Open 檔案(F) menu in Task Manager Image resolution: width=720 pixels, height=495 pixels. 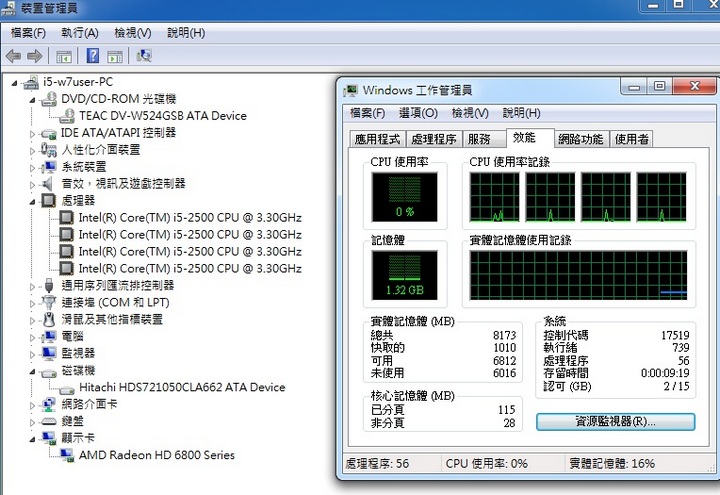pyautogui.click(x=367, y=113)
